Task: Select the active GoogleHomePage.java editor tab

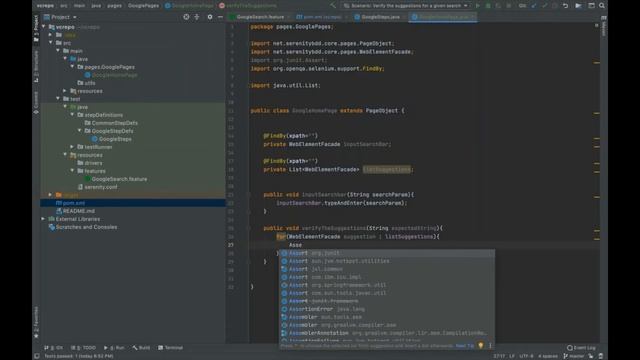Action: (x=443, y=17)
